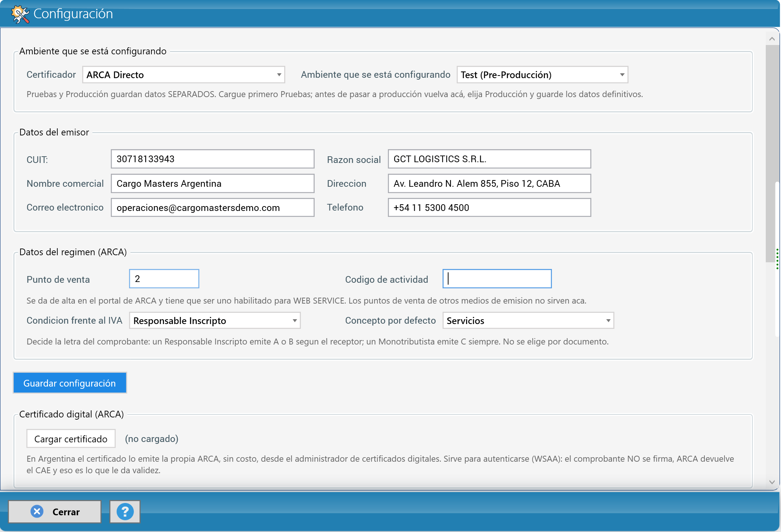Screen dimensions: 781x532
Task: Save settings with Guardar configuración button
Action: 70,383
